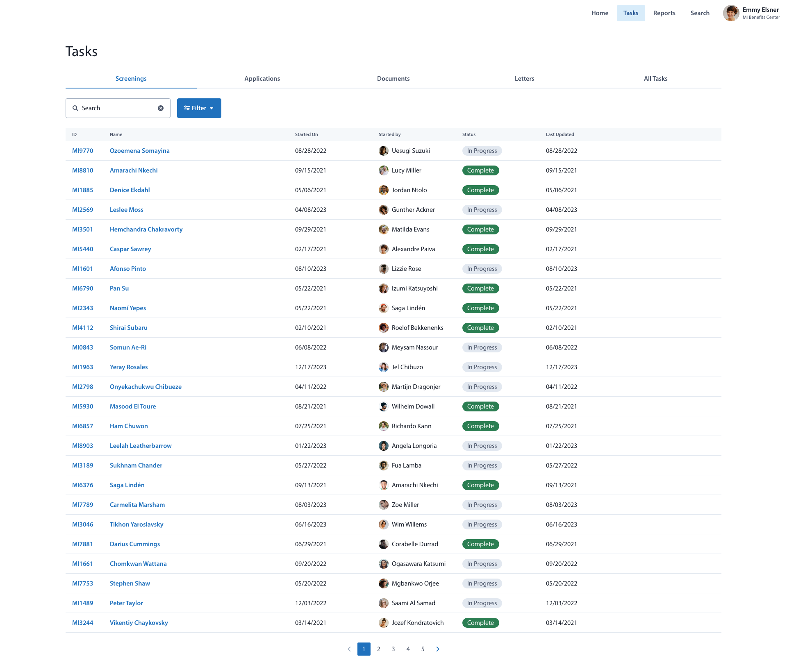Open Emmy Elsner profile avatar
This screenshot has width=787, height=672.
click(x=731, y=13)
